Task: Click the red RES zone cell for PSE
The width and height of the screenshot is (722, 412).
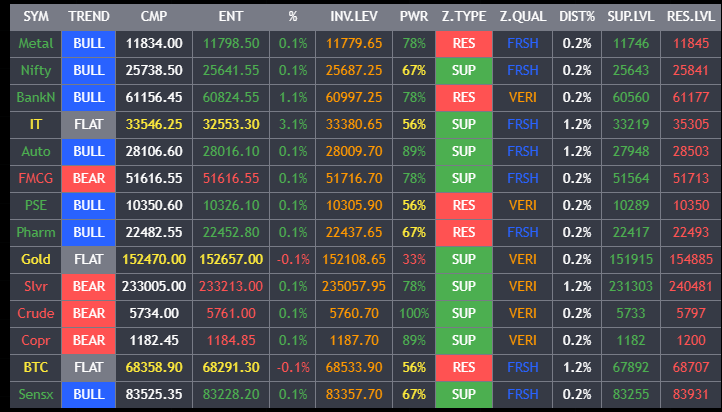Action: pos(464,205)
